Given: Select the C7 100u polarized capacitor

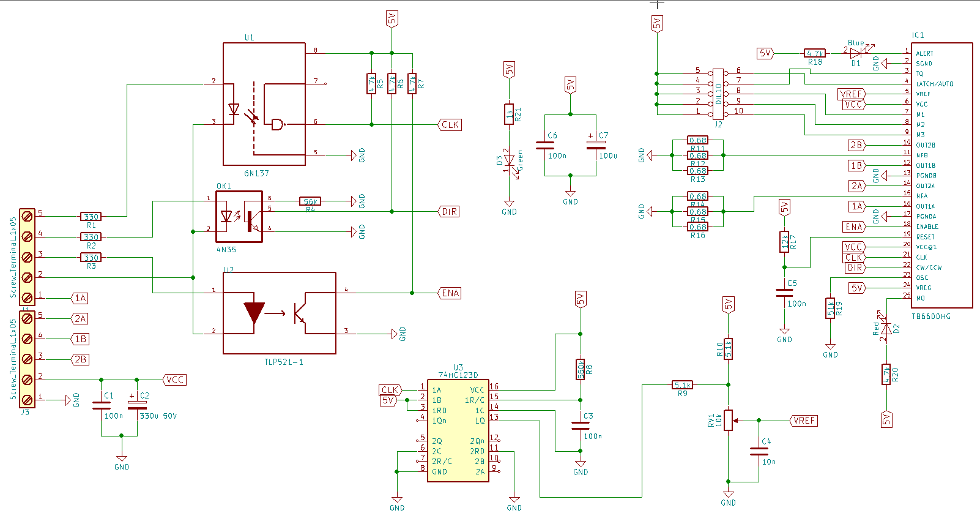Looking at the screenshot, I should pos(596,146).
